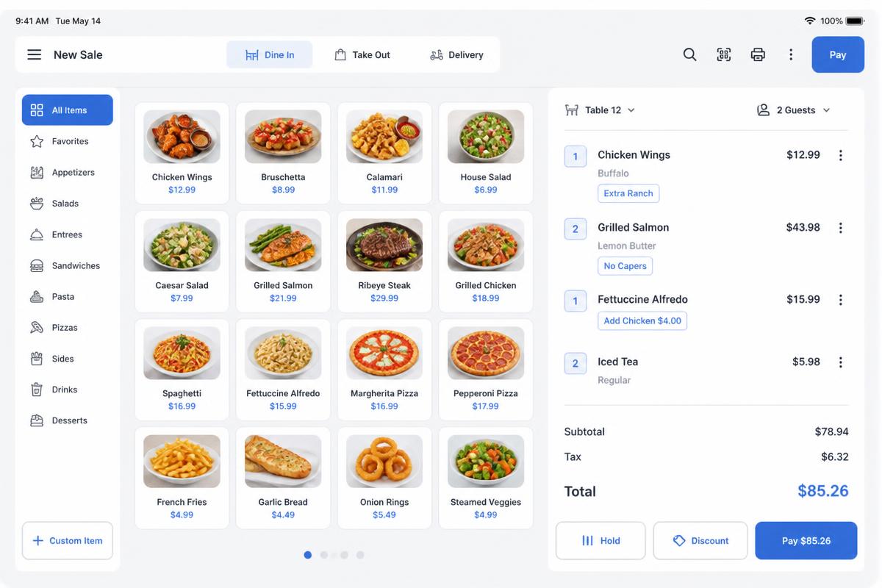Click the search magnifier icon
This screenshot has width=882, height=588.
pyautogui.click(x=689, y=54)
